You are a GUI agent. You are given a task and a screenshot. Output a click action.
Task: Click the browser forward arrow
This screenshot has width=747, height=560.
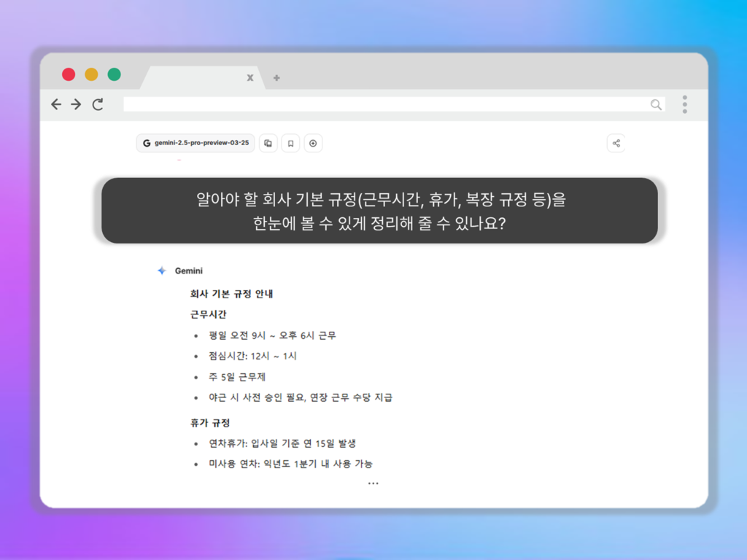76,104
